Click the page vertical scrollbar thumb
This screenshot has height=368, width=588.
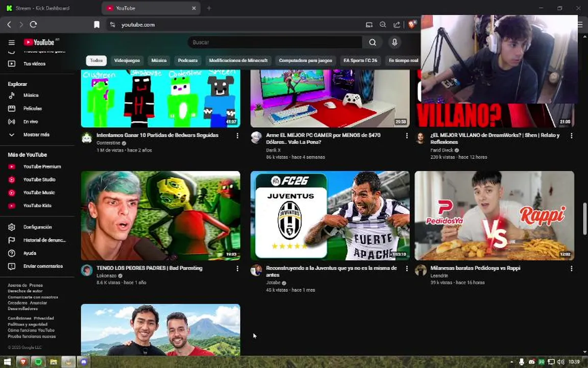(x=584, y=219)
